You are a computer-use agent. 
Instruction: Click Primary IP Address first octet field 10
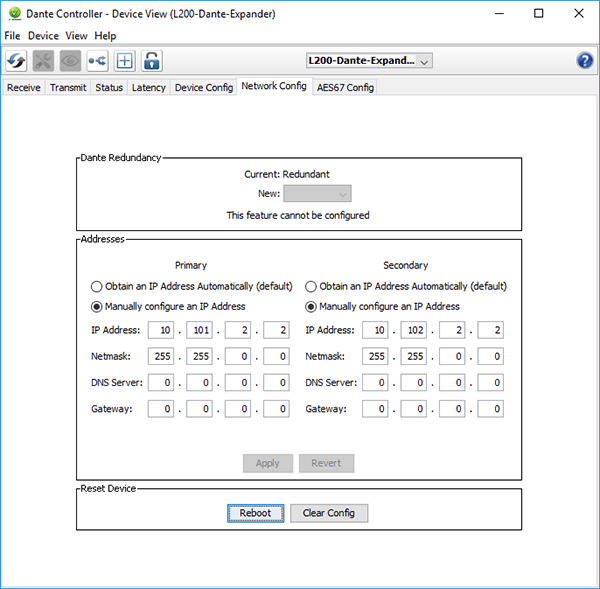[x=161, y=330]
